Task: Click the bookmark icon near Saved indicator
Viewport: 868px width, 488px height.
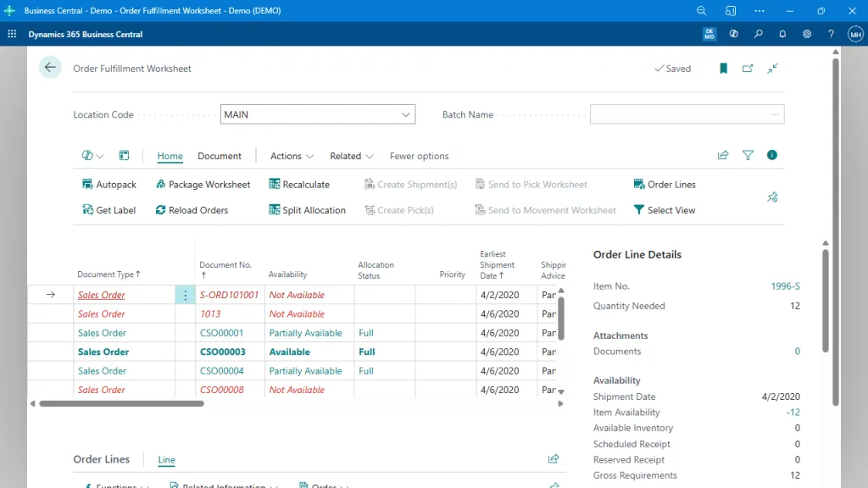Action: tap(723, 68)
